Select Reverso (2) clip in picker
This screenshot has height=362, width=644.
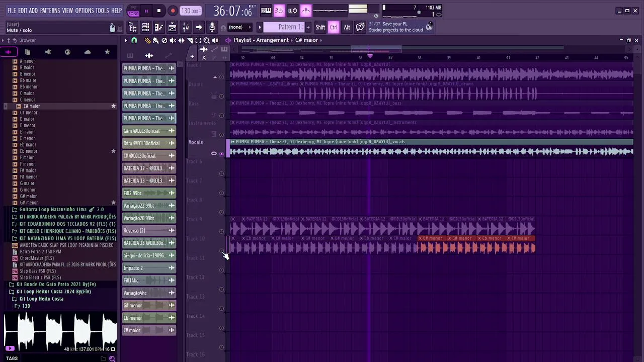click(x=149, y=231)
